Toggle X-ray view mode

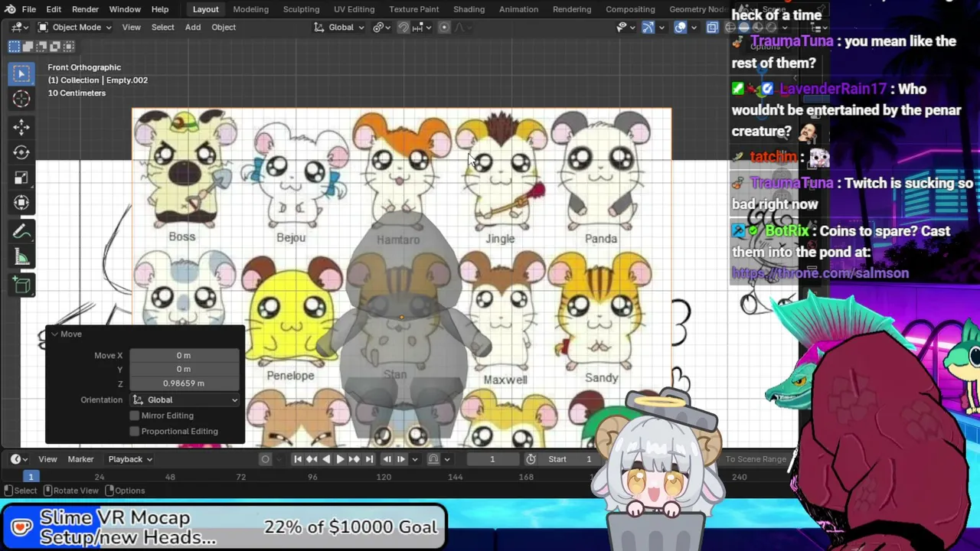click(x=712, y=28)
